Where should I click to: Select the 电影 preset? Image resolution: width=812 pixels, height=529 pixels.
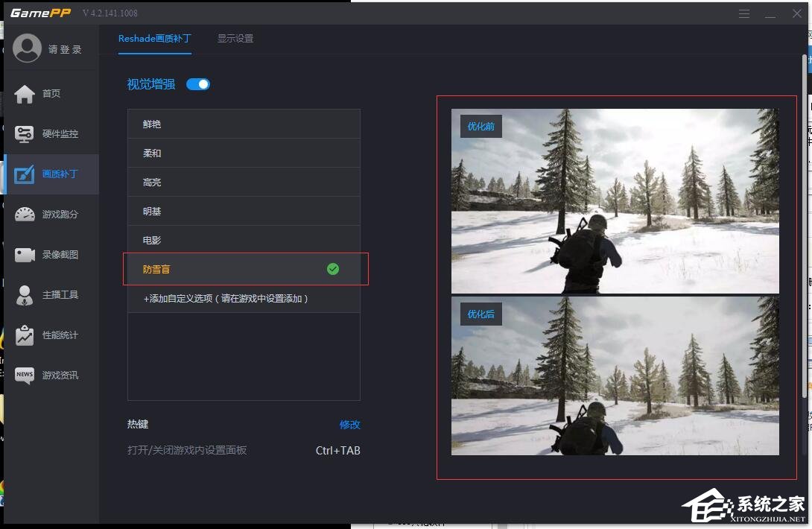(244, 240)
